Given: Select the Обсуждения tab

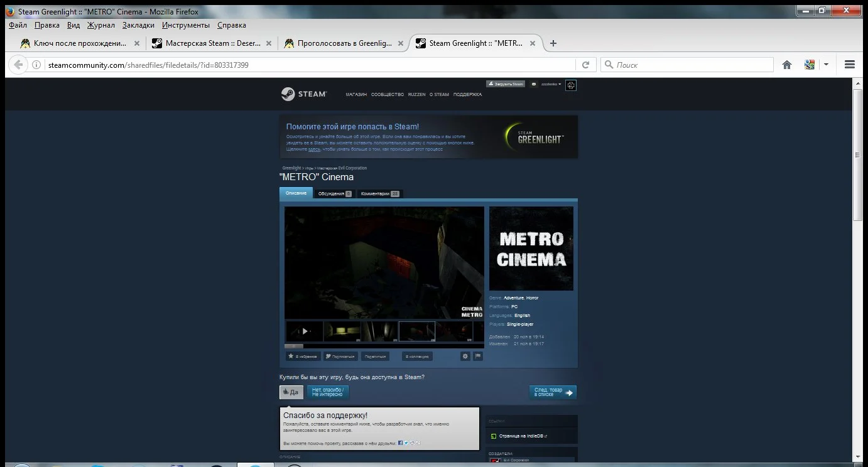Looking at the screenshot, I should tap(334, 194).
